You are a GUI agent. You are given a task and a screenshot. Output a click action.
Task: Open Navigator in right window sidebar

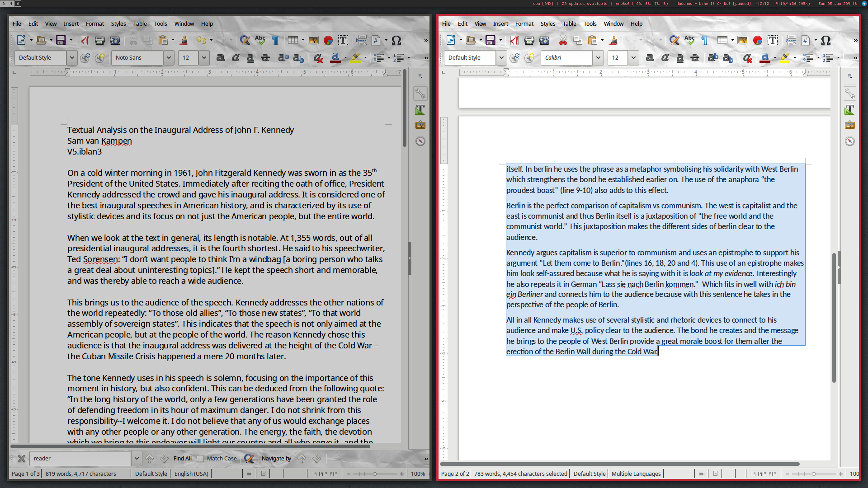coord(850,141)
